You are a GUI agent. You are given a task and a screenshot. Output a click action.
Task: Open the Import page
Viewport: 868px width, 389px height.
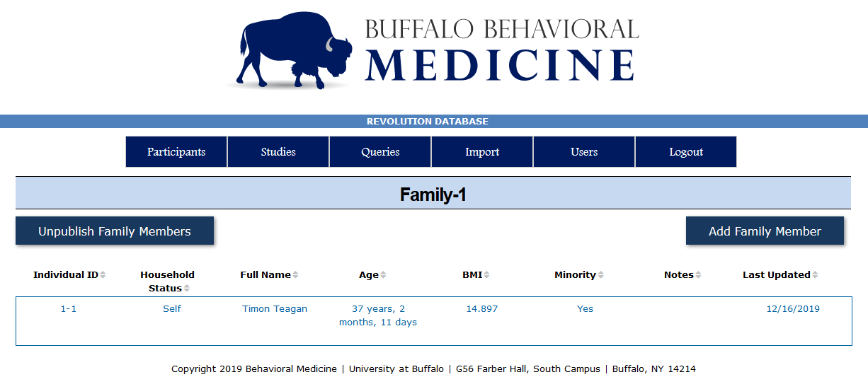click(x=482, y=152)
